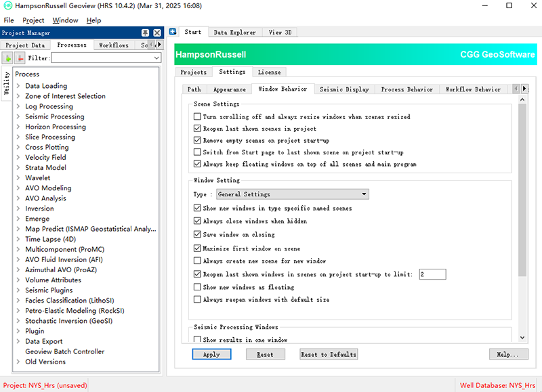Switch to the Seismic Display tab

(344, 89)
